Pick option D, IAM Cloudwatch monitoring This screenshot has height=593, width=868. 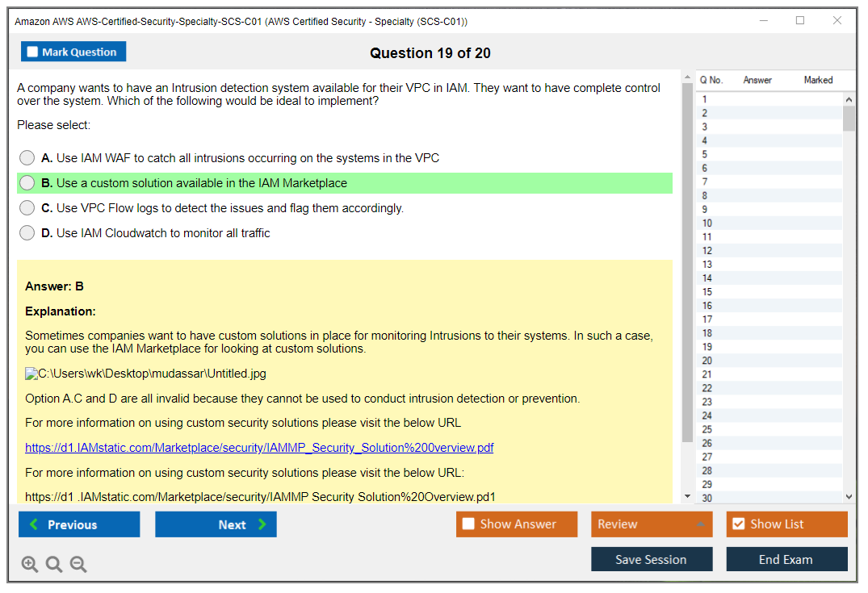point(27,233)
